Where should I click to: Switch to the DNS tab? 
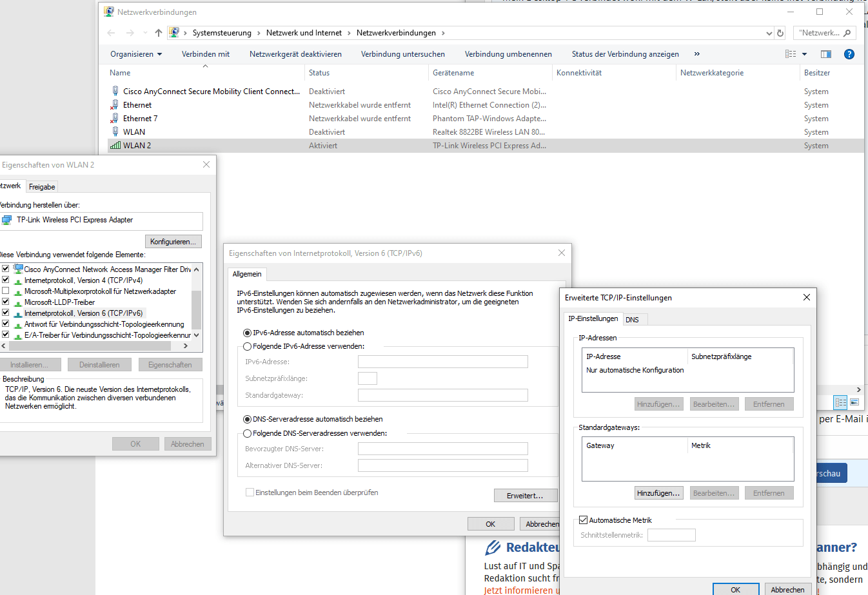[x=633, y=320]
